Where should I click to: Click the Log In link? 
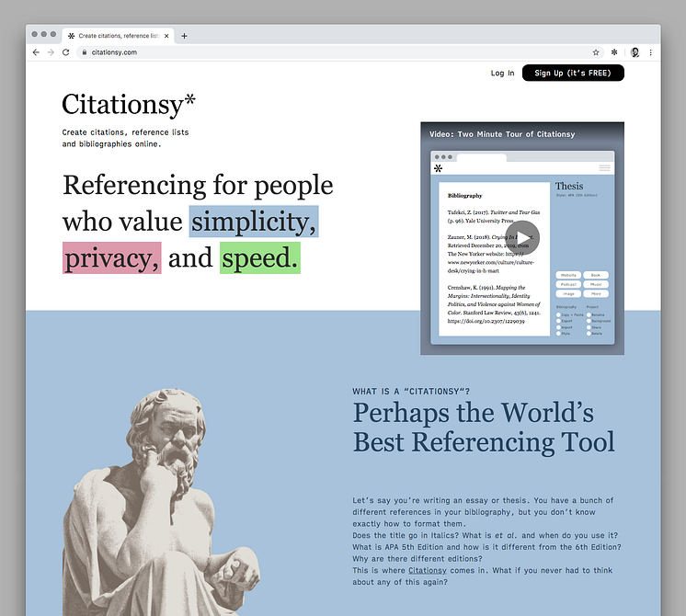click(502, 73)
